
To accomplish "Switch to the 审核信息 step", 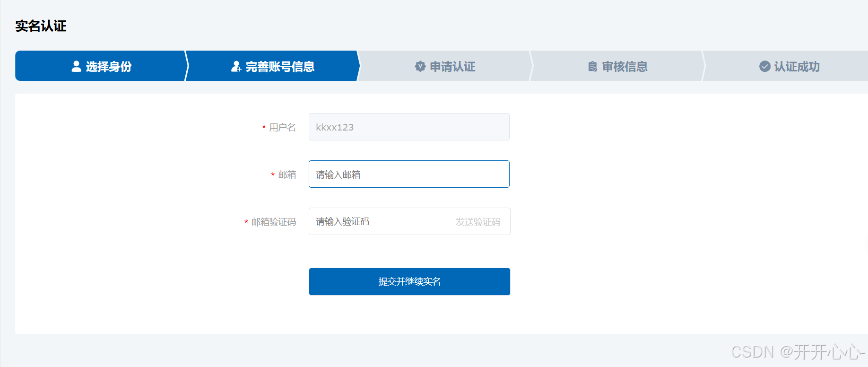I will click(617, 66).
